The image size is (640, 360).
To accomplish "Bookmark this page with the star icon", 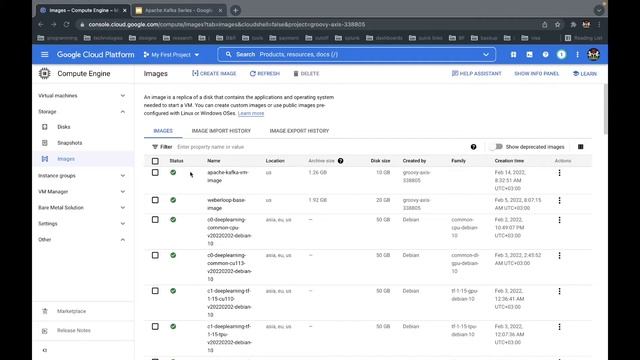I will pyautogui.click(x=558, y=24).
